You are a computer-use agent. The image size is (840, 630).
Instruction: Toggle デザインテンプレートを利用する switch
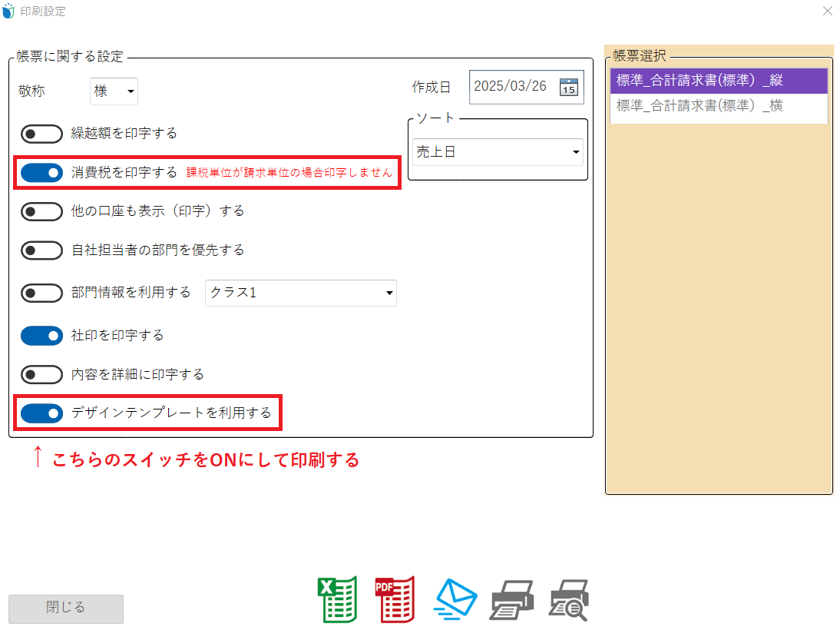[x=41, y=413]
